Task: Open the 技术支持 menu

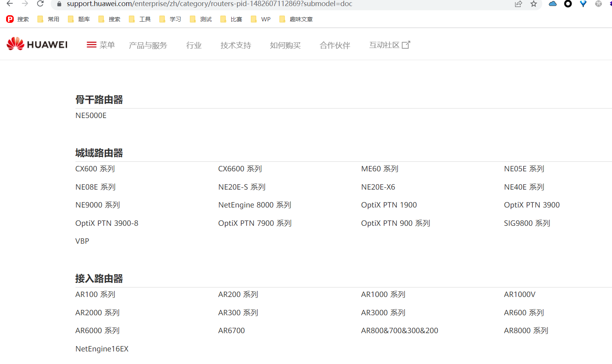Action: 236,45
